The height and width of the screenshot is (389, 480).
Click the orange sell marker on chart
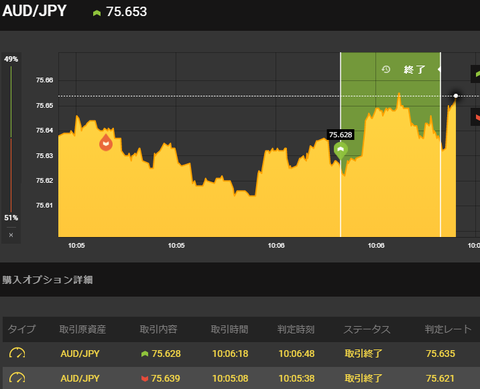[106, 143]
